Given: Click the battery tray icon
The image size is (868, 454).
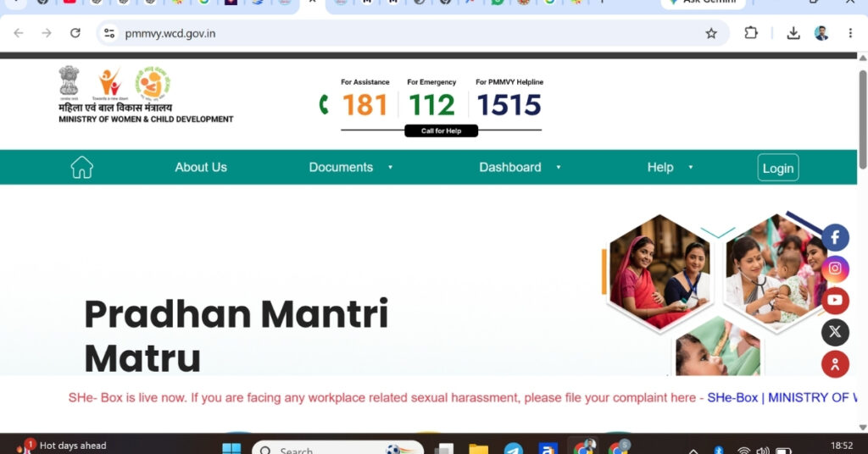Looking at the screenshot, I should pos(782,451).
